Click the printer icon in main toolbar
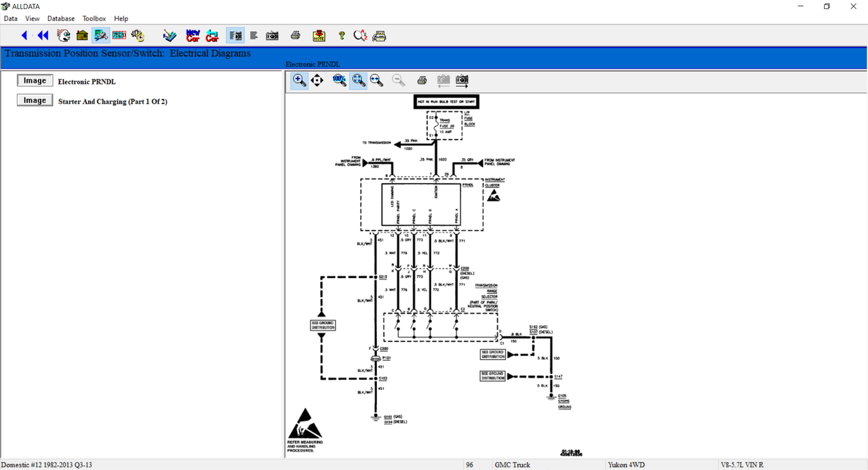Viewport: 868px width, 470px height. click(x=296, y=35)
